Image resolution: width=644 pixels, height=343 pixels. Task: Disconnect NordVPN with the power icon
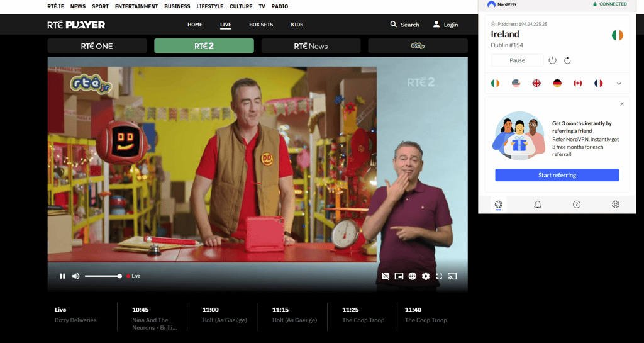click(552, 60)
